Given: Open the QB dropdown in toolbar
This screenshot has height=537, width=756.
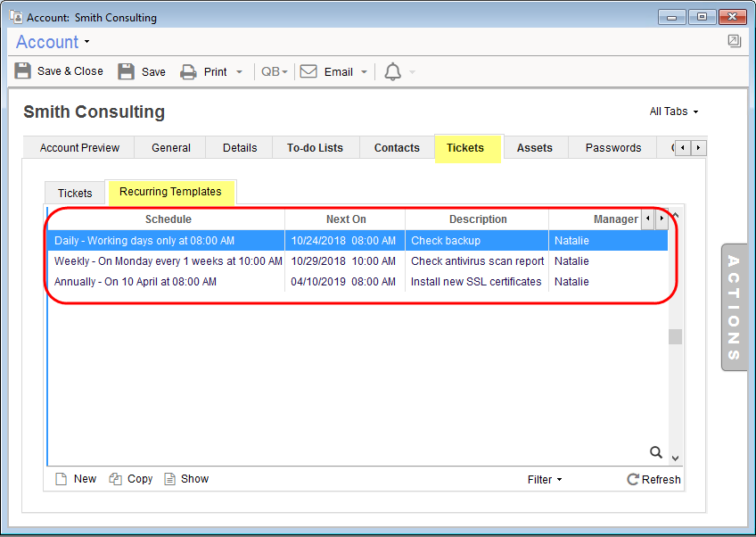Looking at the screenshot, I should [x=274, y=72].
